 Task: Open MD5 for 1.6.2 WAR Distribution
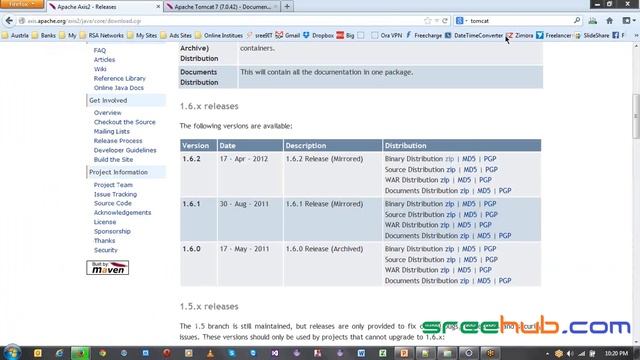point(464,180)
